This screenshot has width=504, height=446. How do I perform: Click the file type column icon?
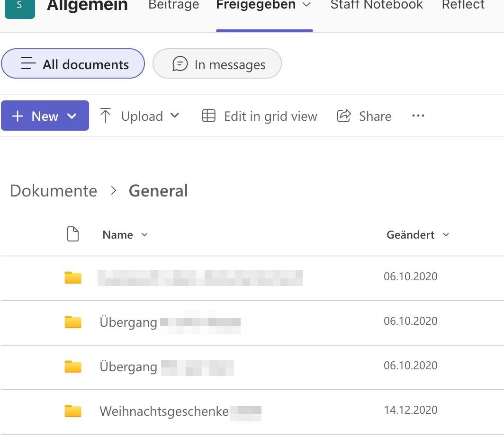click(x=73, y=234)
